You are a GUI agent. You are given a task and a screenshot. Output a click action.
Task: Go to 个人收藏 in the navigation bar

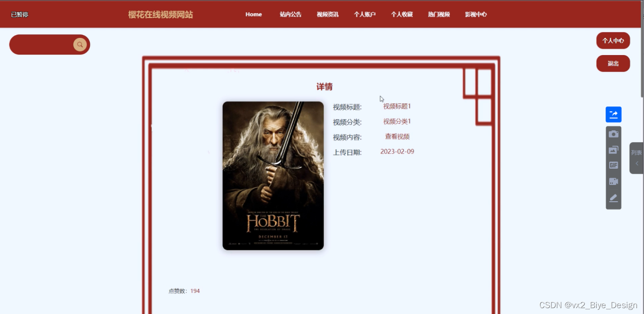click(x=402, y=14)
